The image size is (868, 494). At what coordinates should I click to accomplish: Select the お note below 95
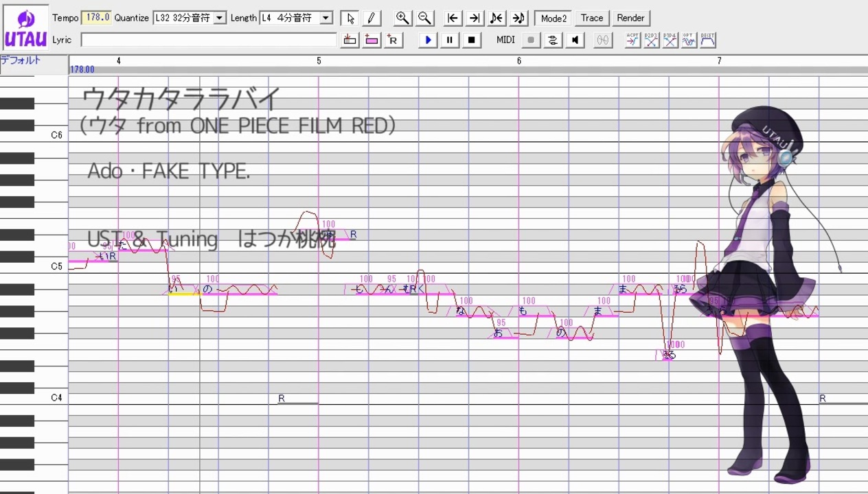pos(506,334)
